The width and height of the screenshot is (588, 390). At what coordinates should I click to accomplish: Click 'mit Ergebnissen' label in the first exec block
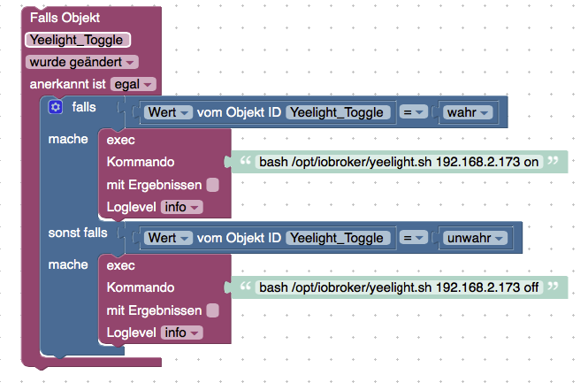coord(154,185)
